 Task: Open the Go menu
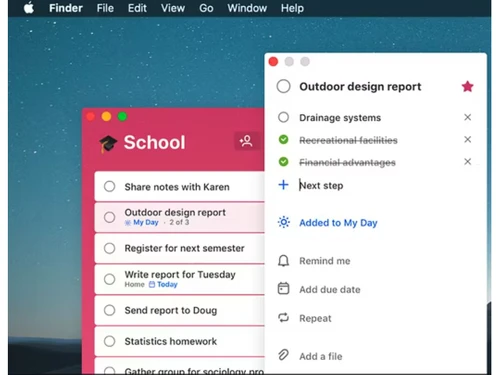(x=206, y=8)
